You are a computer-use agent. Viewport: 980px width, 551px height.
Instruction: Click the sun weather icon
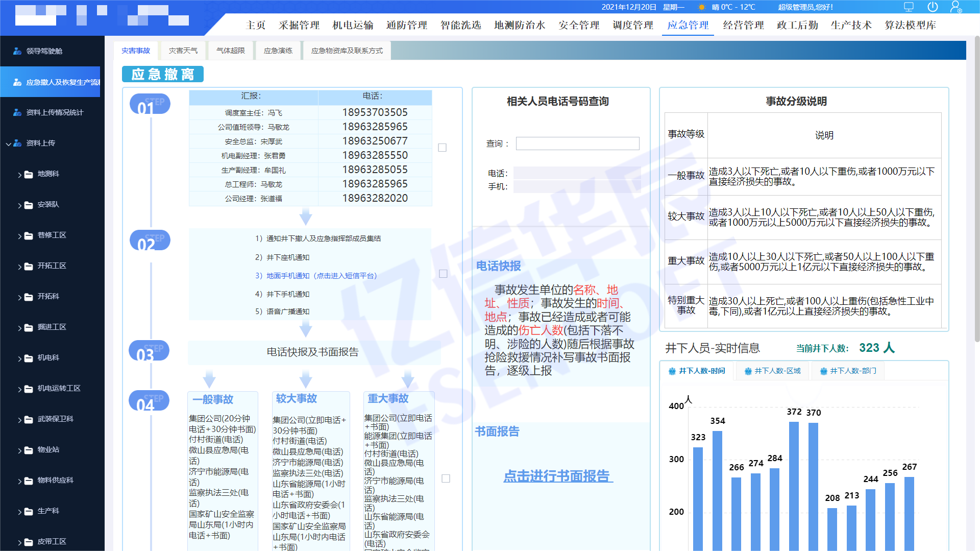click(x=701, y=7)
